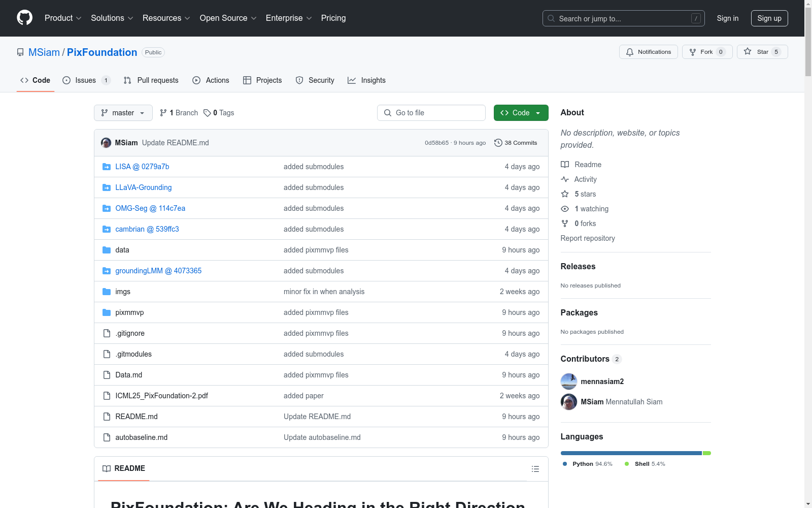Viewport: 812px width, 508px height.
Task: Open the Security tab
Action: tap(315, 80)
